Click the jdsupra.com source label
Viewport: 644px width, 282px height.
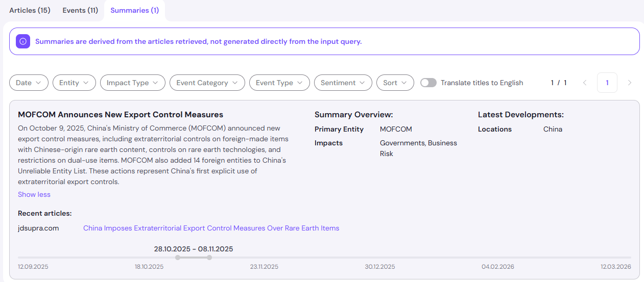click(38, 228)
